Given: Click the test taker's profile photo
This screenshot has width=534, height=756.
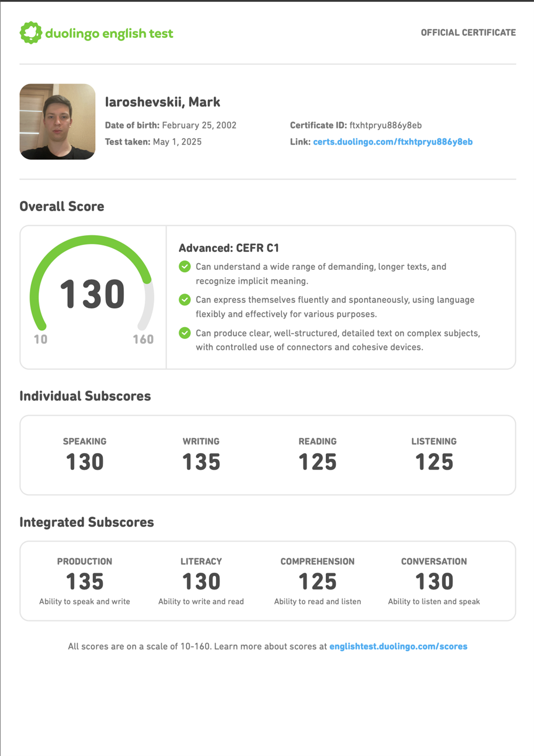Looking at the screenshot, I should click(x=58, y=122).
